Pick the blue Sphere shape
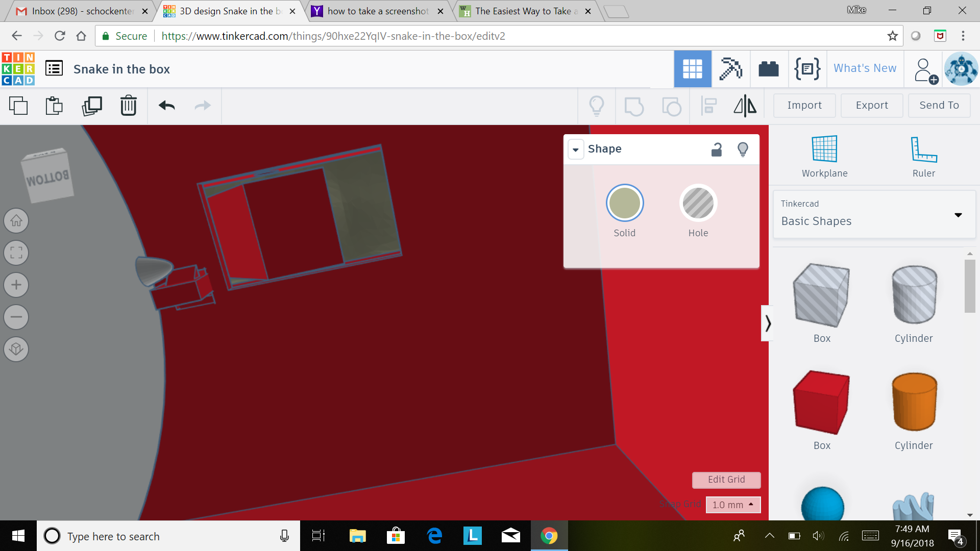Screen dimensions: 980x551 [822, 504]
